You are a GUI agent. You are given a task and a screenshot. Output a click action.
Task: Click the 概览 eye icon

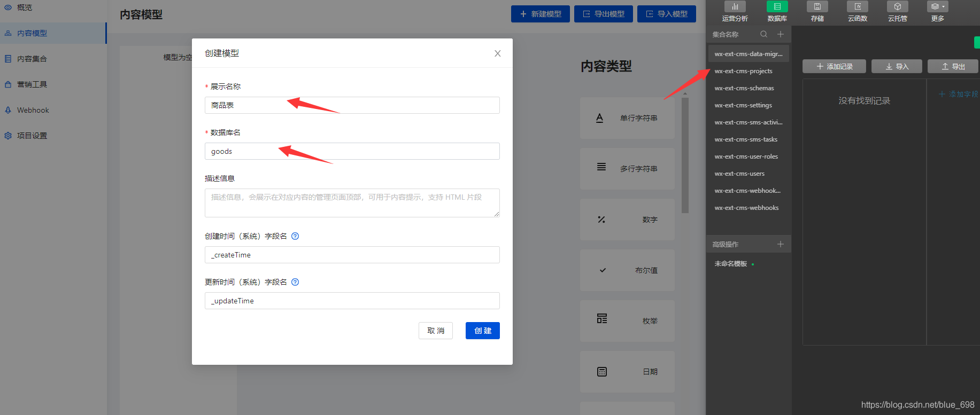coord(8,7)
